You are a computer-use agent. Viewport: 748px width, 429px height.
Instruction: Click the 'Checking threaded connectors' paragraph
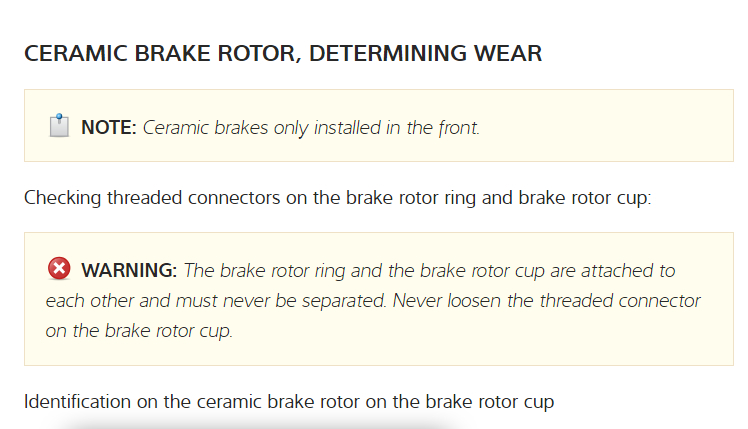coord(337,197)
